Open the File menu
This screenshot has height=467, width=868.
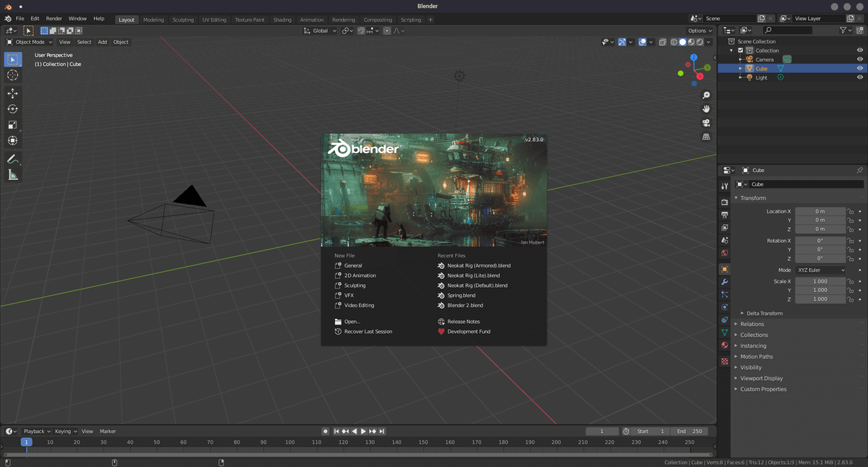[x=20, y=19]
